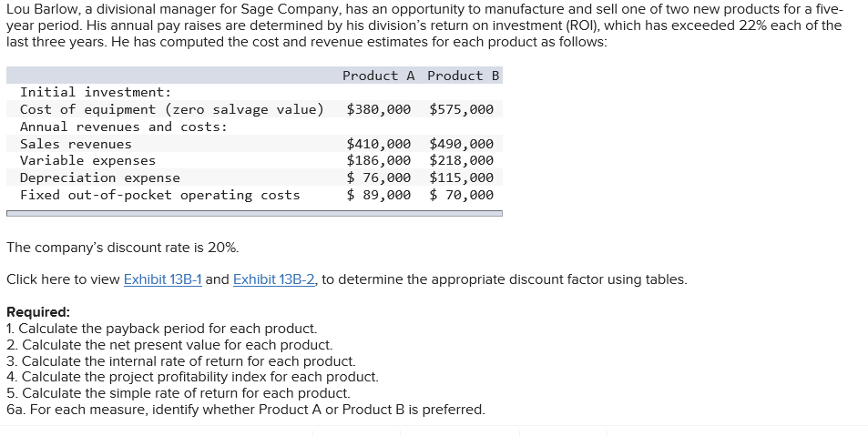This screenshot has height=436, width=868.
Task: Click requirement 5 about simple rate of return
Action: pos(178,393)
